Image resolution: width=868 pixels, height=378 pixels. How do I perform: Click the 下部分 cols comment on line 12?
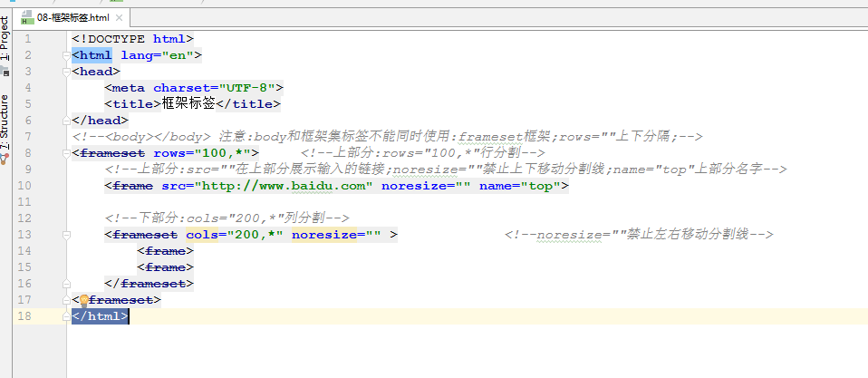[227, 218]
